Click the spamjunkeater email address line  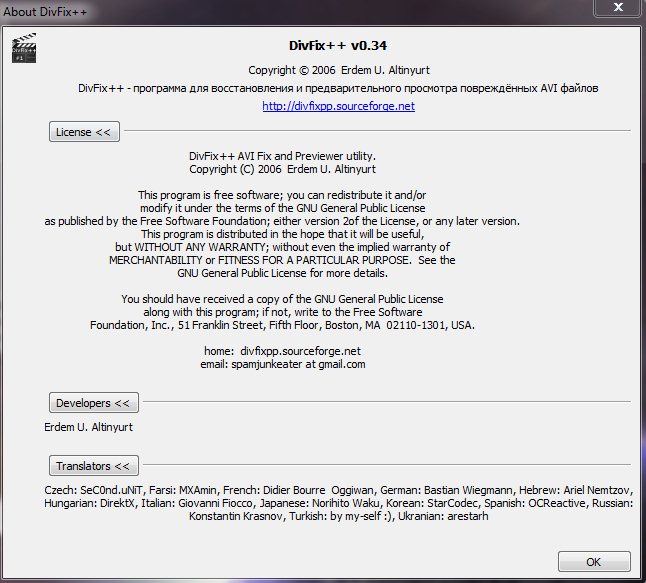tap(283, 364)
